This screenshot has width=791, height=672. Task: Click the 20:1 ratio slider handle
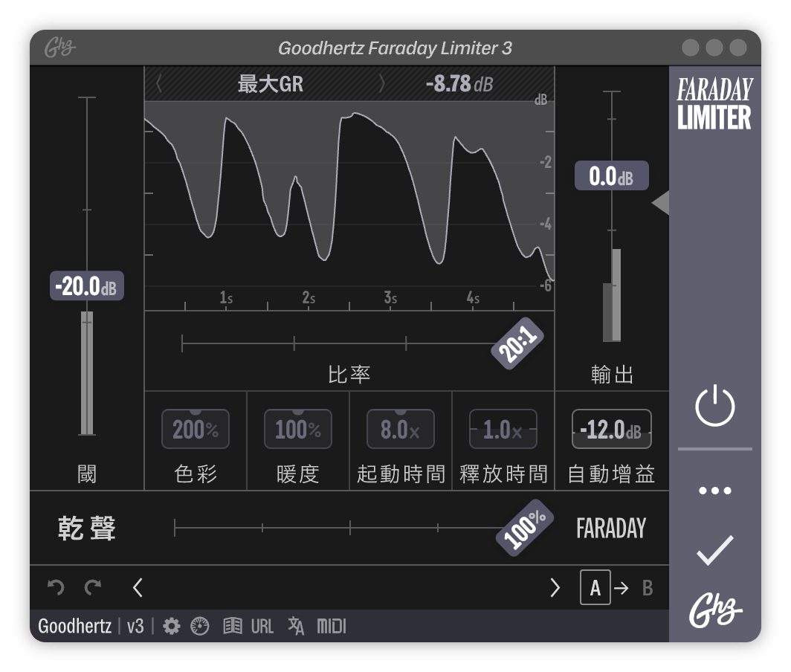point(517,343)
